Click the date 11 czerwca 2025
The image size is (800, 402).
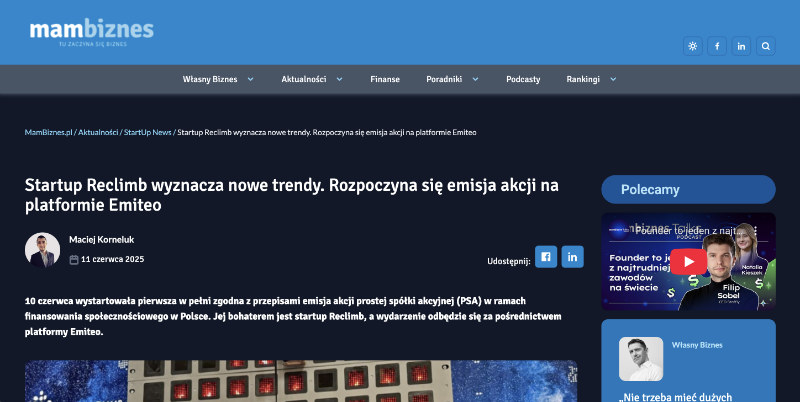pos(112,259)
